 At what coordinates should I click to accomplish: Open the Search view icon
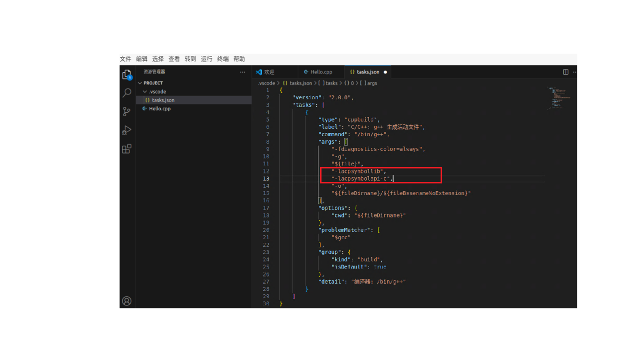click(x=127, y=93)
